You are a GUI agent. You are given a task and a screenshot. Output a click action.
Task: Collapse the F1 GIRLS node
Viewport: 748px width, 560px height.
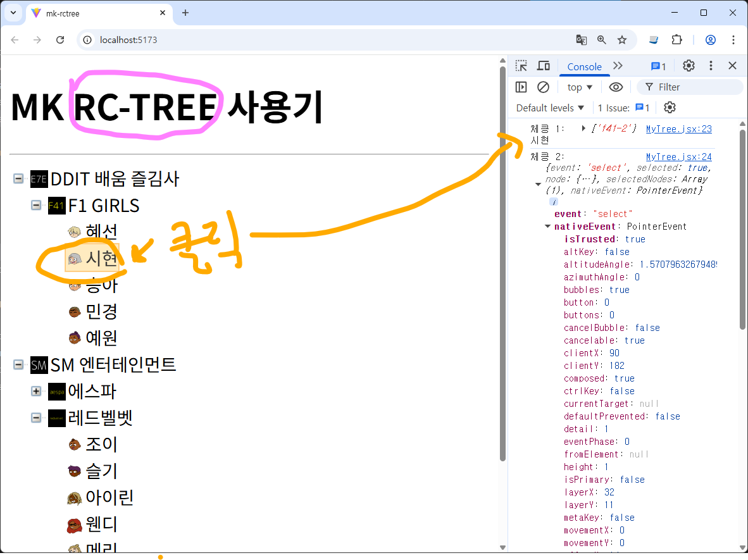(36, 206)
